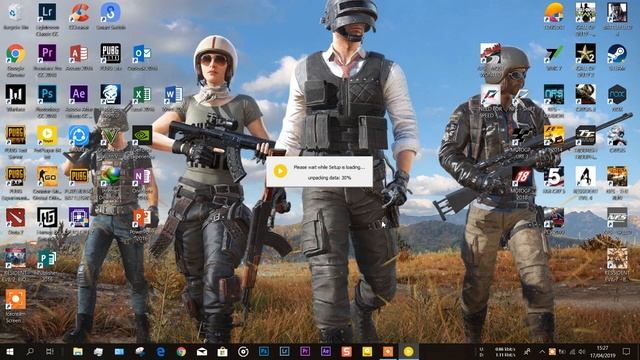Select the Resident Evil 7 desktop icon
Image resolution: width=640 pixels, height=360 pixels.
pos(617,258)
